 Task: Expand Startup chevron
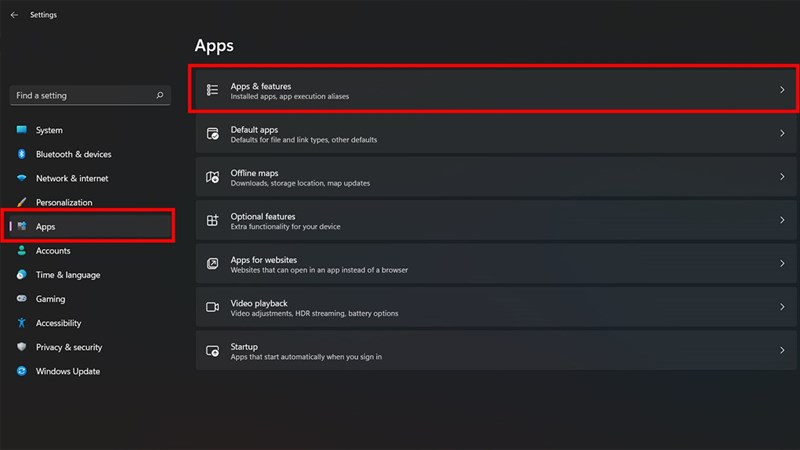(782, 350)
